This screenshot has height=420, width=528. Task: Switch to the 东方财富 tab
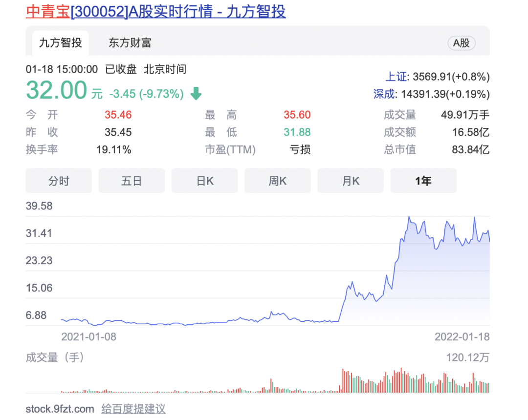[x=130, y=43]
